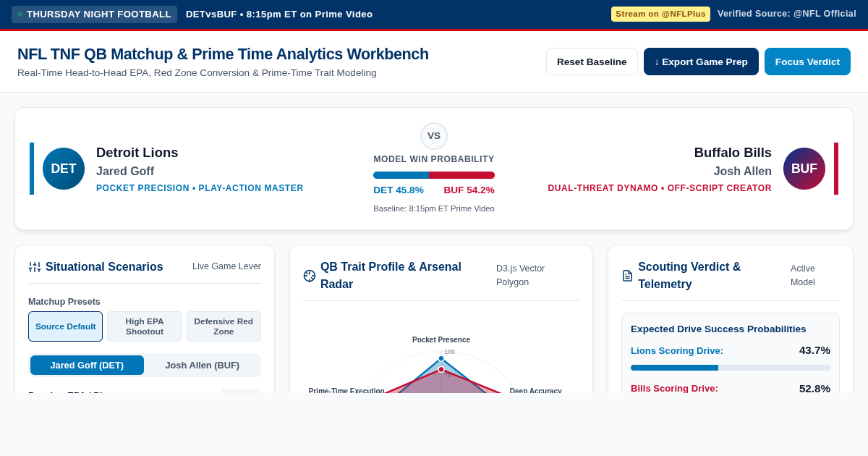Click the Jared Goff name in matchup card

(125, 172)
